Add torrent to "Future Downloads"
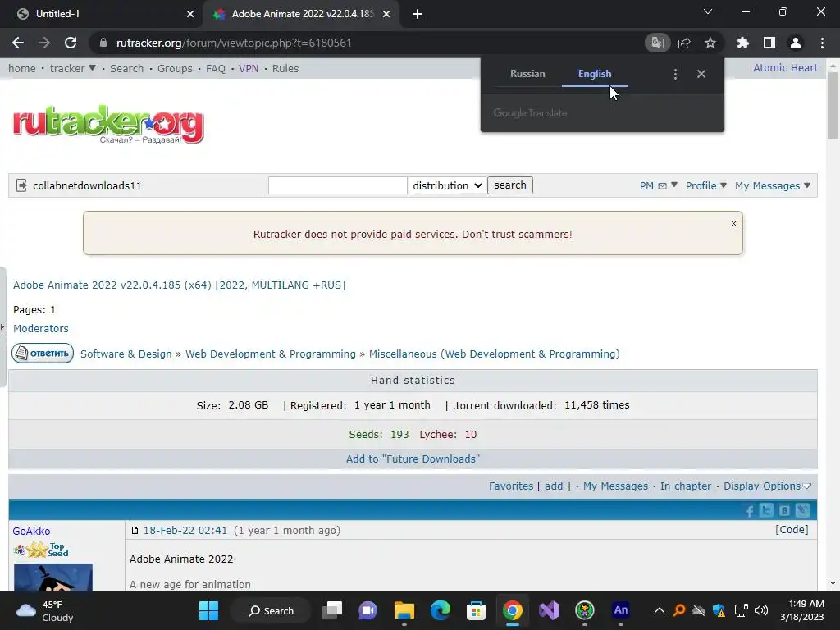Screen dimensions: 840x630 pos(413,459)
